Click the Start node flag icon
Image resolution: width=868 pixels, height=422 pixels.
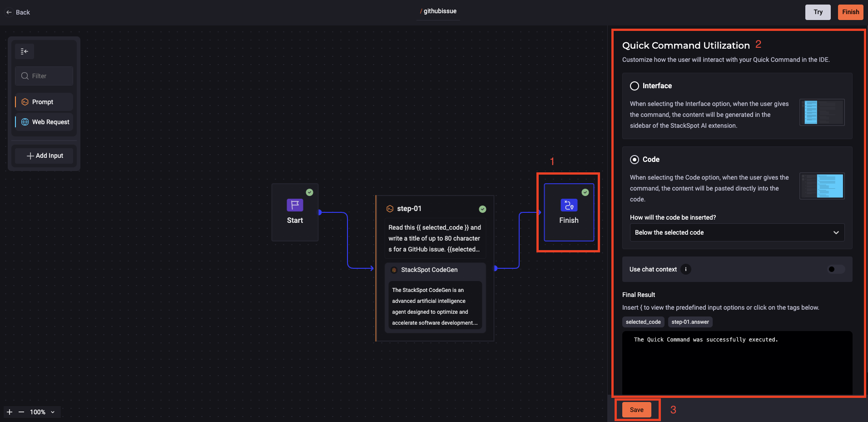tap(294, 206)
